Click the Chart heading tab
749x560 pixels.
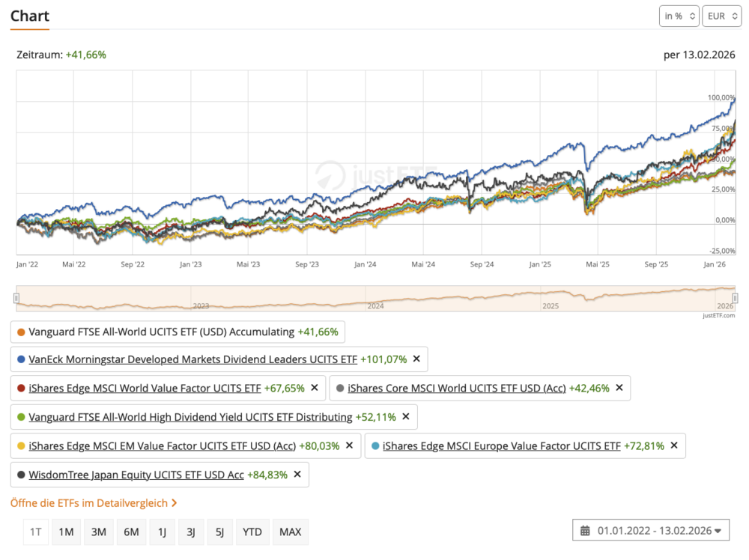30,16
